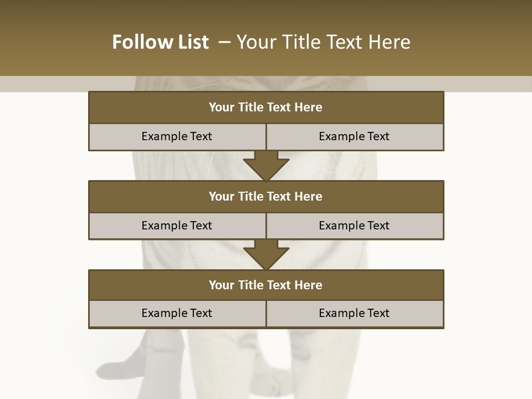Select right "Example Text" cell in first block
Viewport: 532px width, 399px height.
tap(355, 137)
